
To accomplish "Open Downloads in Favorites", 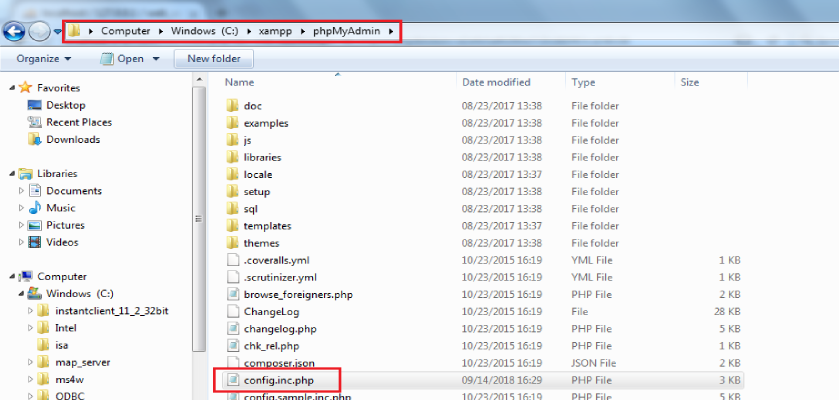I will [73, 140].
